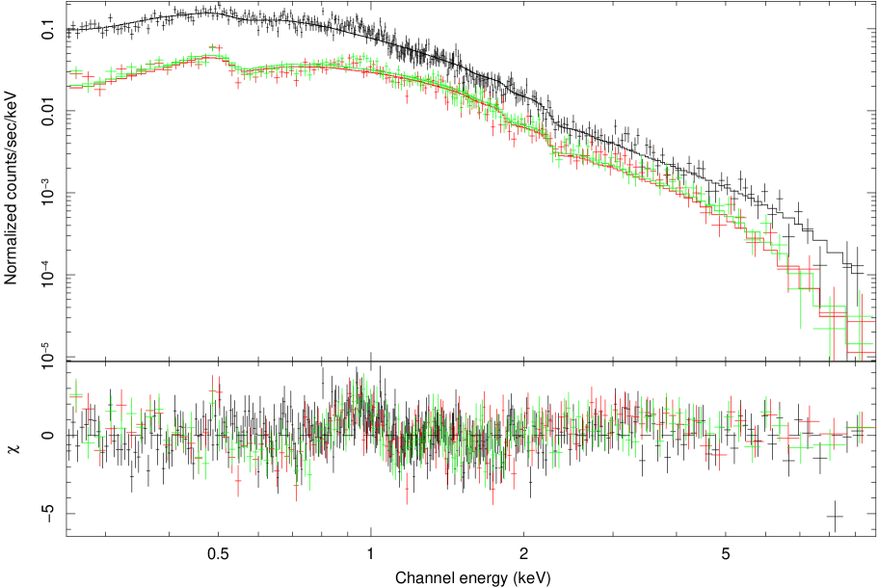Select the leftmost green residual point

76,394
